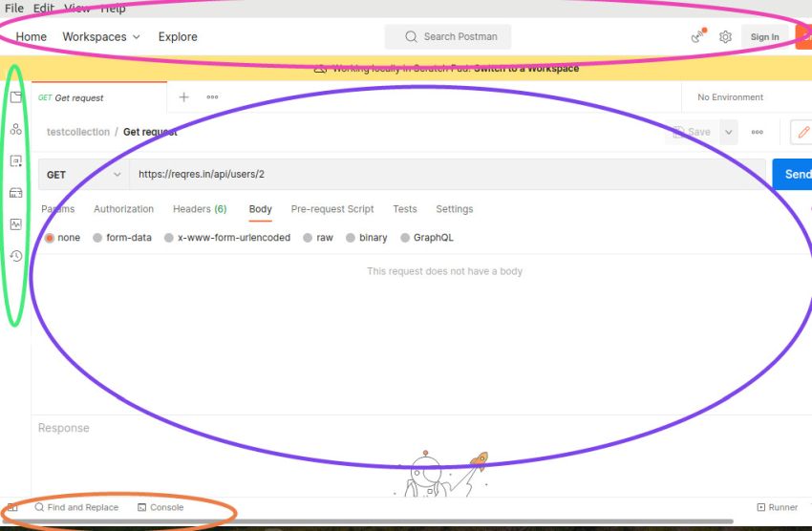The height and width of the screenshot is (531, 812).
Task: Select the GraphQL body option
Action: point(405,238)
